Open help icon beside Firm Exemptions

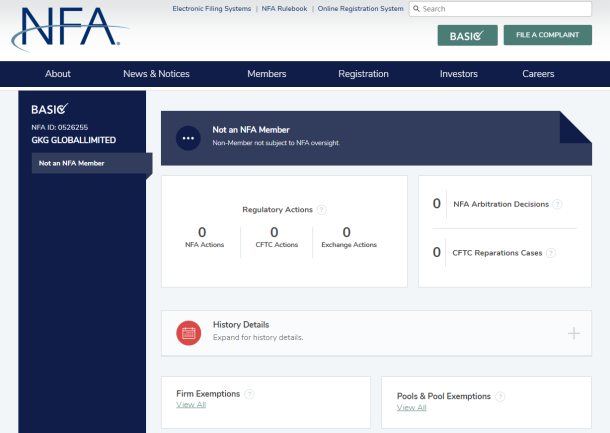pos(249,394)
